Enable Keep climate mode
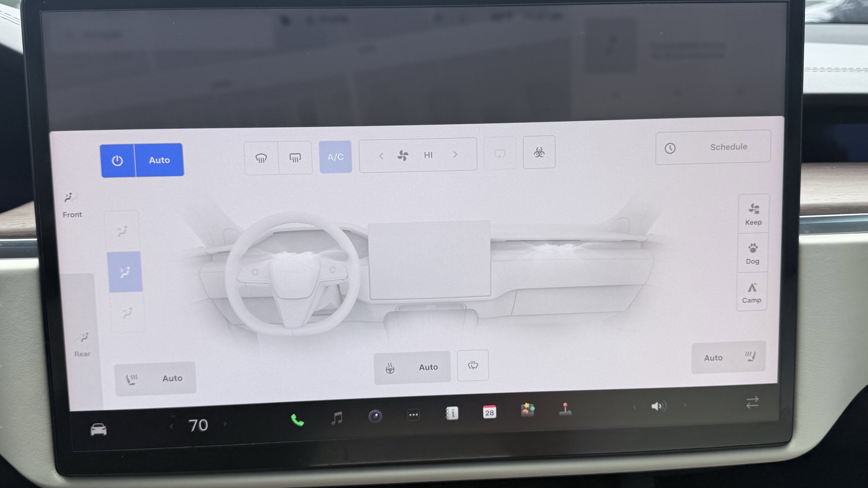The height and width of the screenshot is (488, 868). click(753, 214)
